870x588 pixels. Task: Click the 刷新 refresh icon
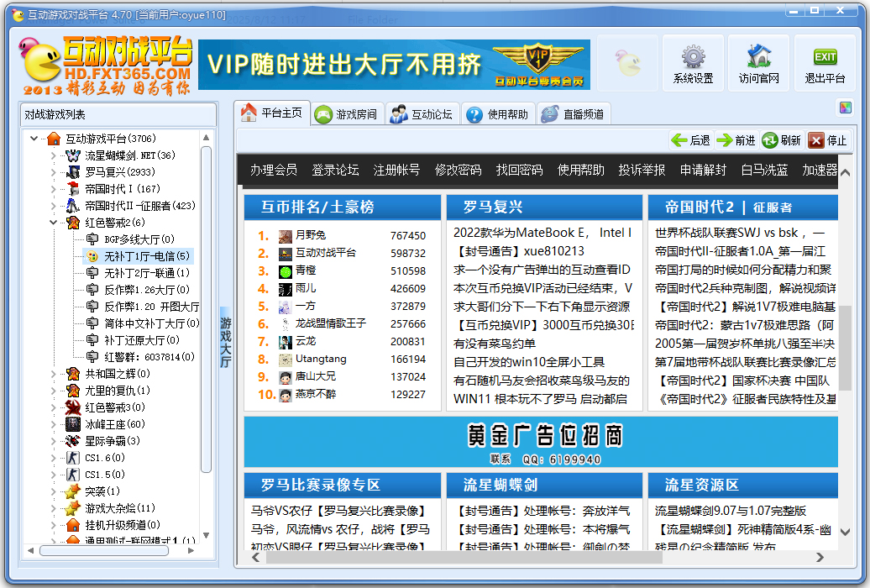769,140
